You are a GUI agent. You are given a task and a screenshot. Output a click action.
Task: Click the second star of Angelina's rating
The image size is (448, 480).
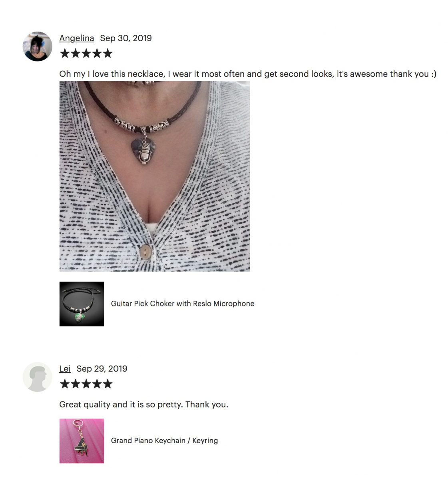coord(75,54)
